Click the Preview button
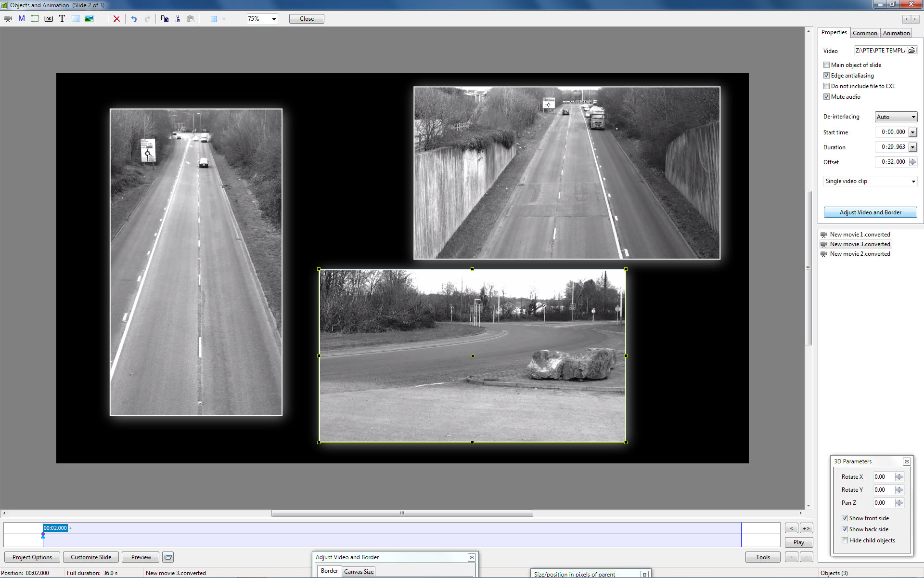Image resolution: width=924 pixels, height=578 pixels. [x=141, y=557]
